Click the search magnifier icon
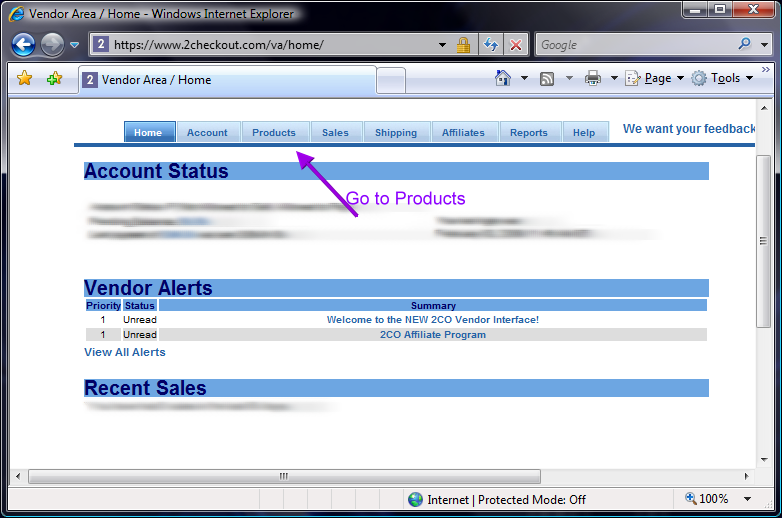 click(745, 44)
